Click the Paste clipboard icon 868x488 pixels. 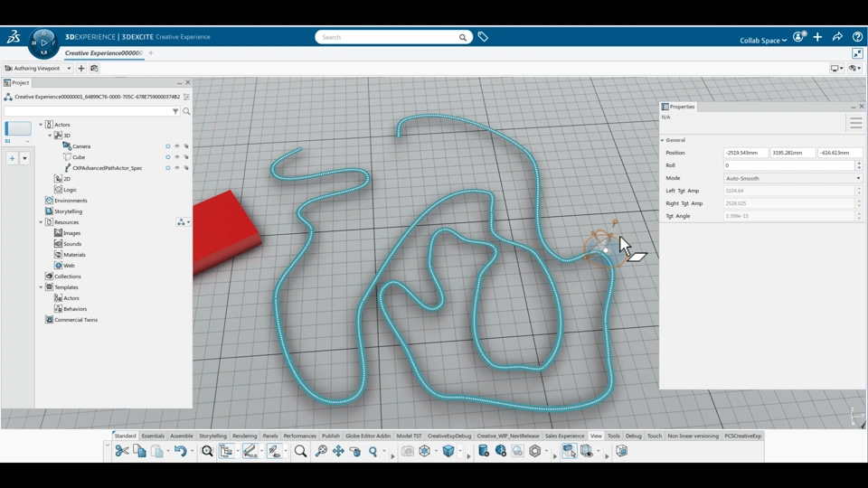(157, 451)
